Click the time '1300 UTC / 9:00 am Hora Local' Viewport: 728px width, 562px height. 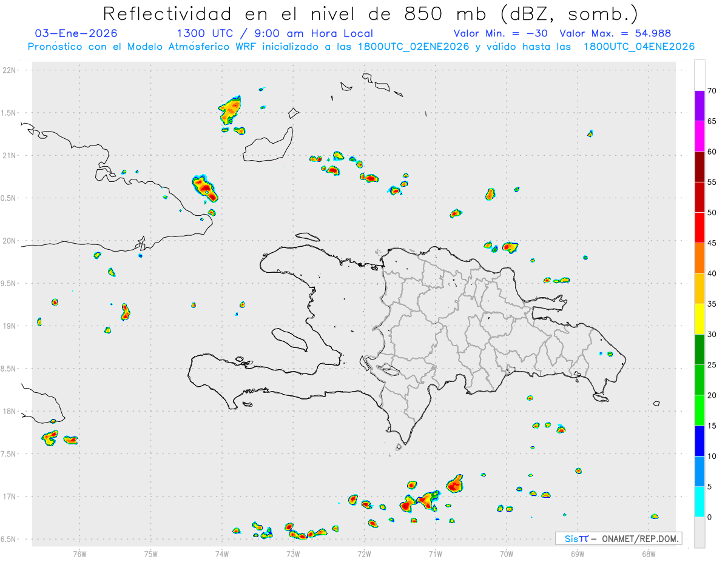(x=275, y=33)
